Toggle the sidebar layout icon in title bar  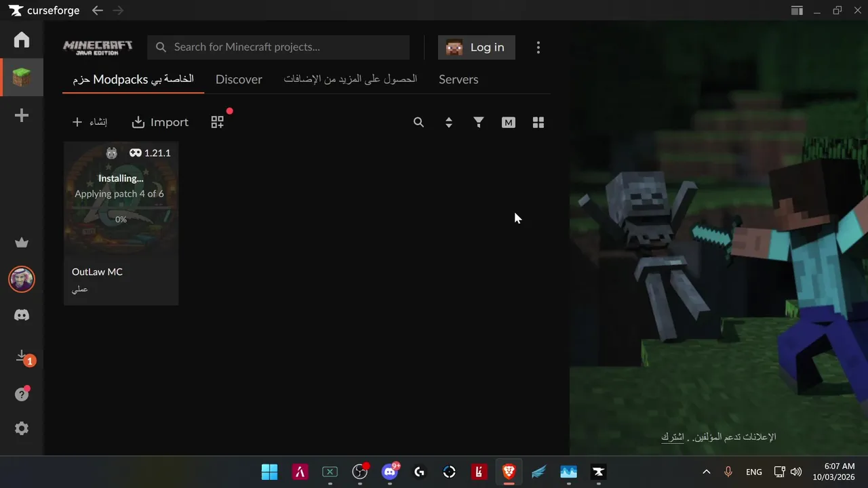pyautogui.click(x=797, y=10)
